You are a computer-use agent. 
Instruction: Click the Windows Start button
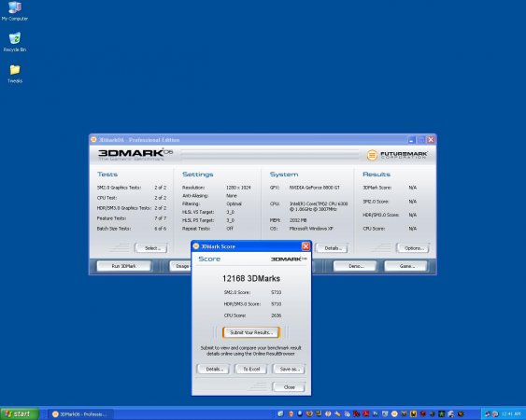coord(20,414)
